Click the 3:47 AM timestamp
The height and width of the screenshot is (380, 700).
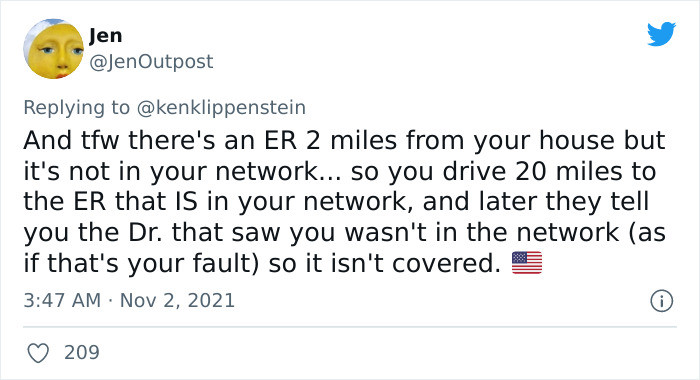pos(62,300)
